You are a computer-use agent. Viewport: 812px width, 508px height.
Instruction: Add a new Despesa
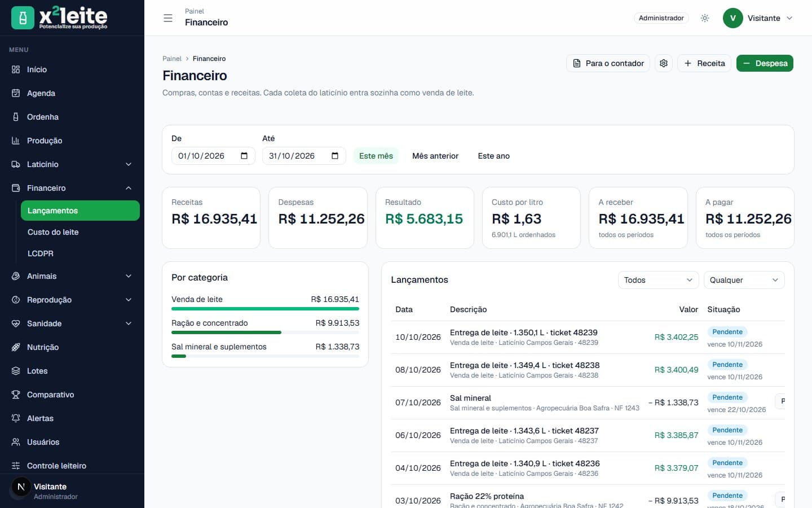tap(765, 63)
